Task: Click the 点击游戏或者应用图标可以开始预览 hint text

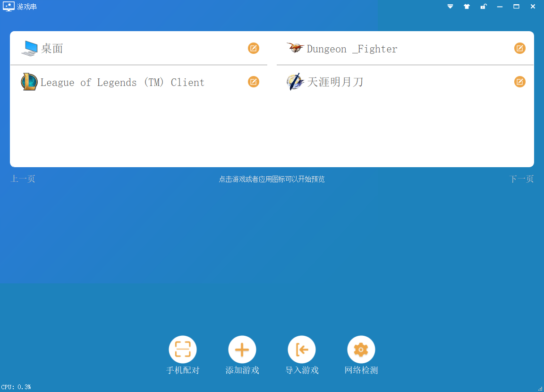Action: tap(272, 179)
